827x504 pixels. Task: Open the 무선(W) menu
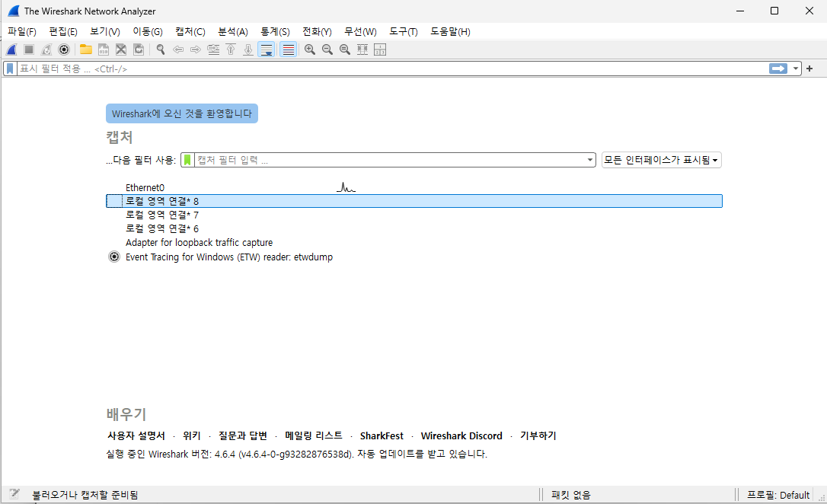coord(360,32)
